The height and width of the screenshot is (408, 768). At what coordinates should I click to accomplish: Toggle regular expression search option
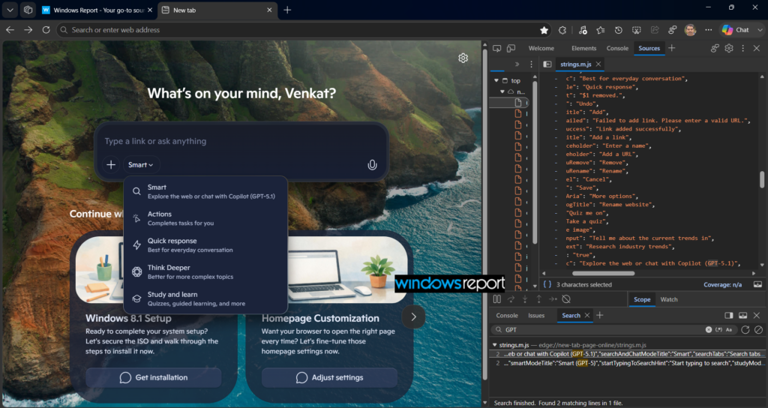(x=720, y=330)
